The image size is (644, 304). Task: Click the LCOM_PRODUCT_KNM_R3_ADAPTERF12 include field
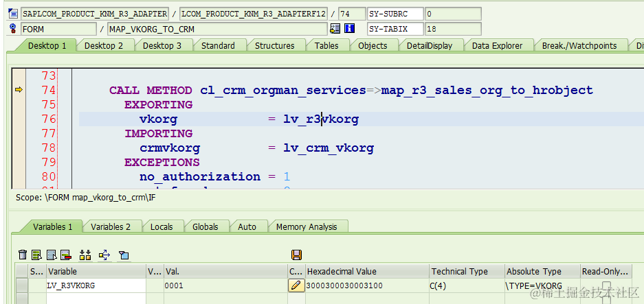point(254,14)
